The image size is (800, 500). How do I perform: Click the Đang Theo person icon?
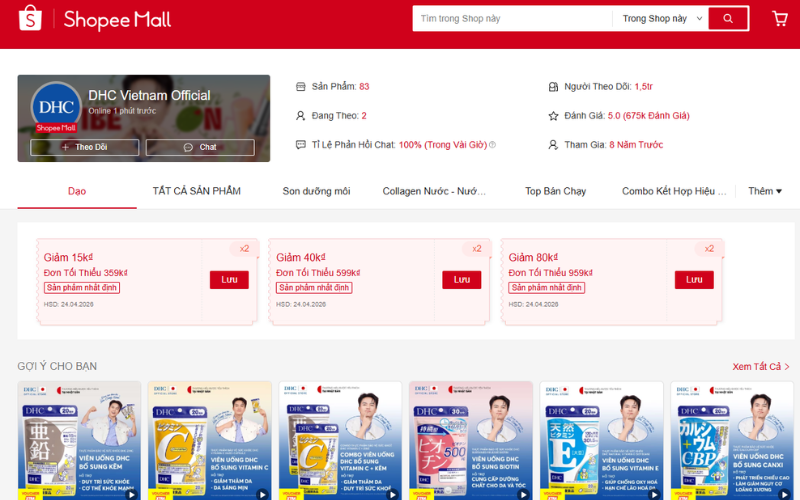(x=301, y=116)
